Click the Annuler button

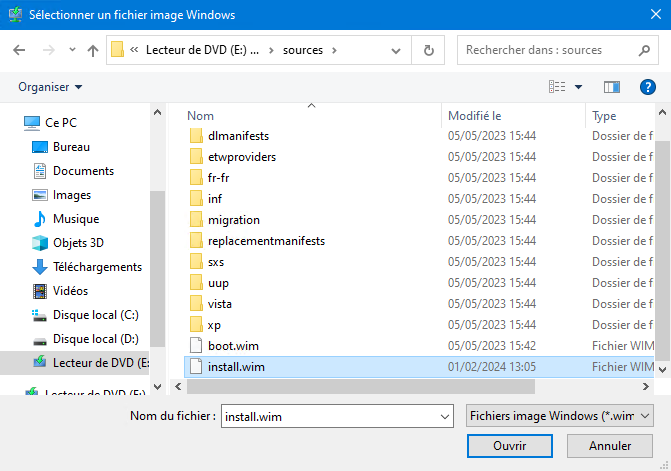click(x=610, y=446)
